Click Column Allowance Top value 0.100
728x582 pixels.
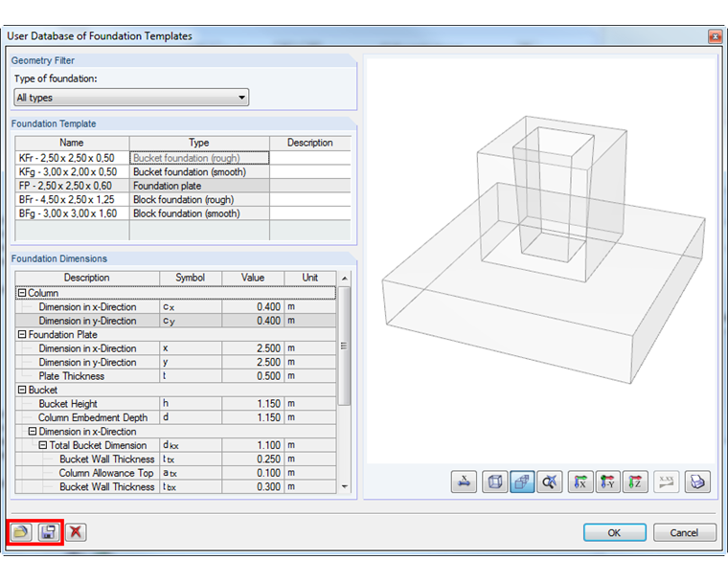pos(253,473)
